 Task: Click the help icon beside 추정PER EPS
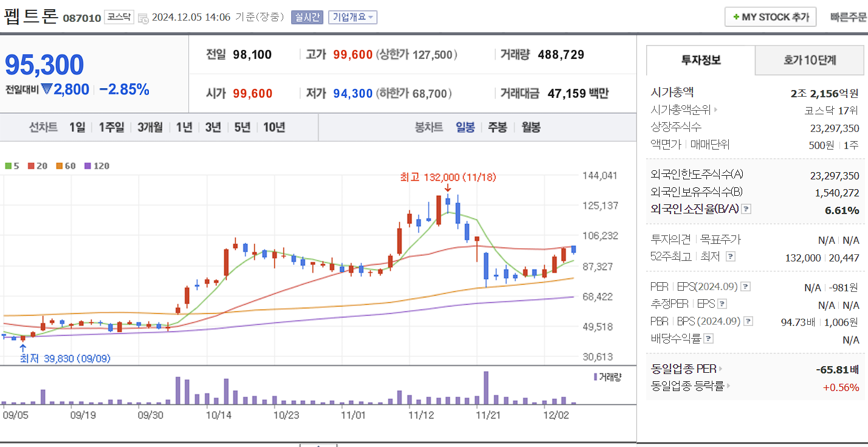pyautogui.click(x=722, y=303)
